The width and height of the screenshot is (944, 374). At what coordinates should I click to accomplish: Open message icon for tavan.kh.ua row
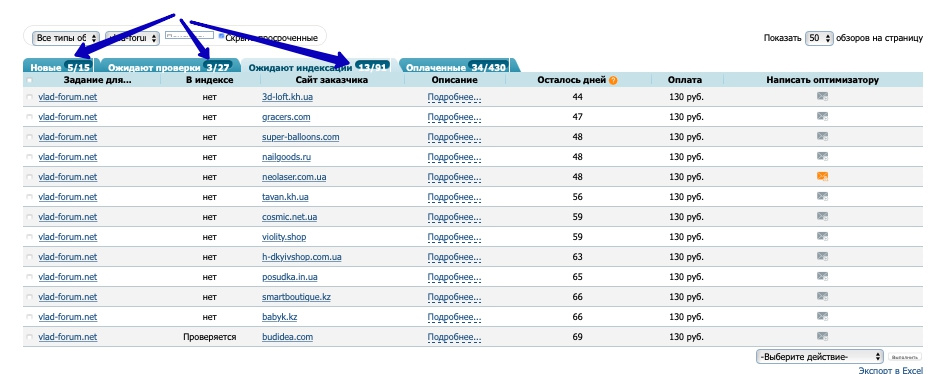coord(822,196)
